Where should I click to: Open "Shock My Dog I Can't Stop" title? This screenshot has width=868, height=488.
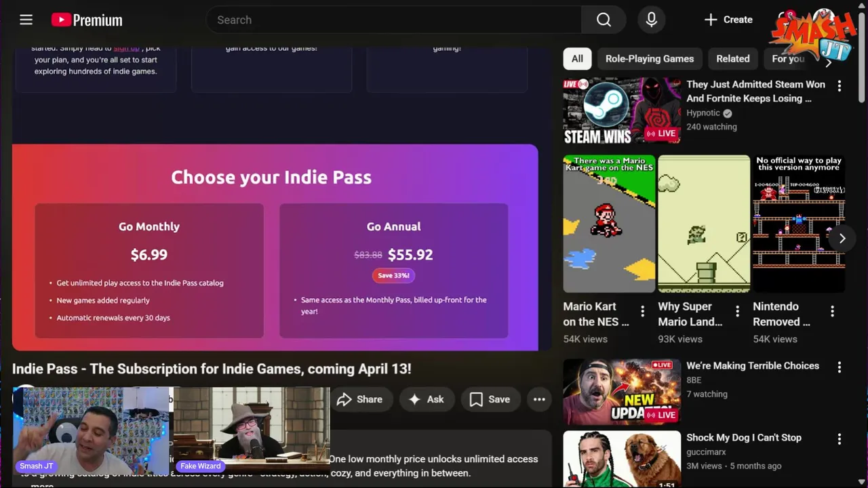[x=744, y=437]
